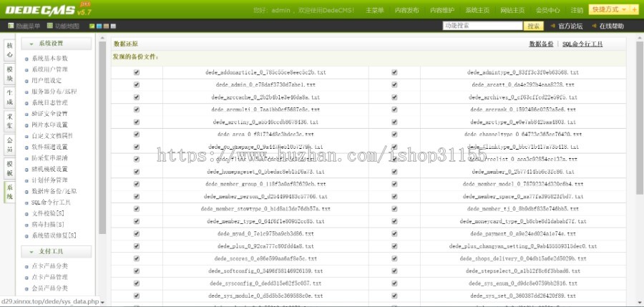Select the grey skin color swatch

coord(113,26)
